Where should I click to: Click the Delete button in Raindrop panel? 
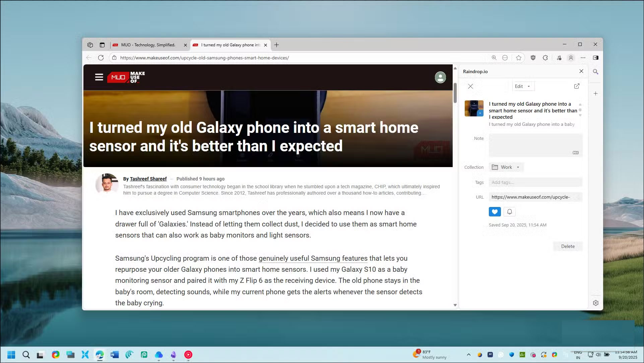pyautogui.click(x=568, y=246)
